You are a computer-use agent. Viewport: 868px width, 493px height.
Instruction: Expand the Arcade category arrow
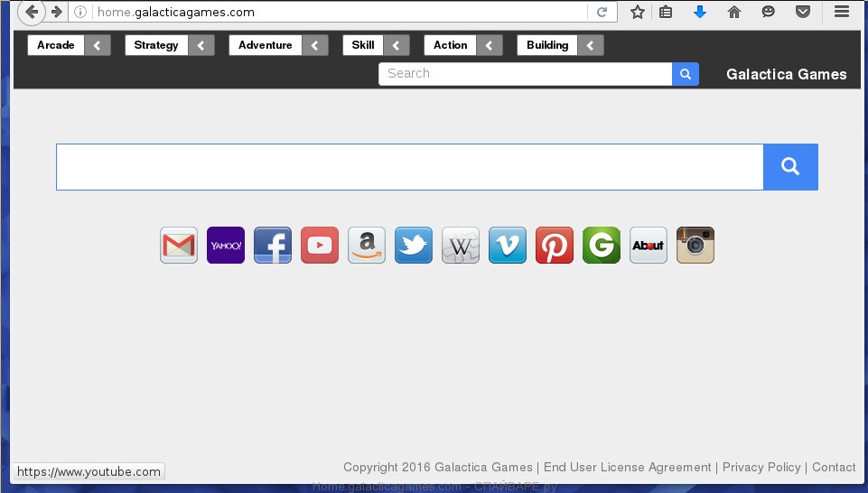tap(98, 45)
